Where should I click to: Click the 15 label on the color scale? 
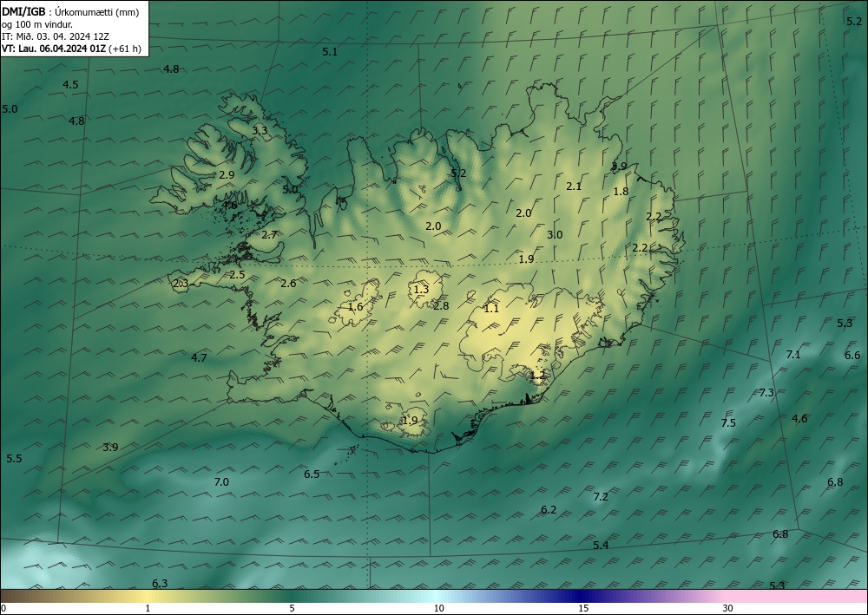(x=583, y=609)
